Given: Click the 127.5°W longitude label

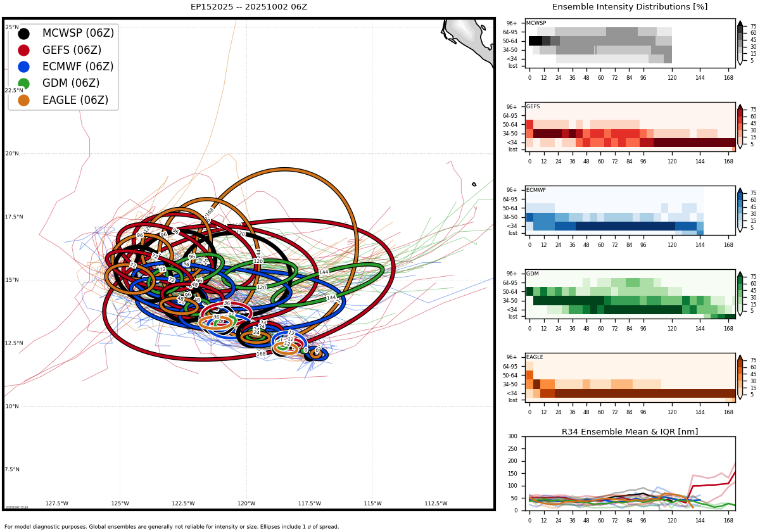Looking at the screenshot, I should pyautogui.click(x=57, y=504).
